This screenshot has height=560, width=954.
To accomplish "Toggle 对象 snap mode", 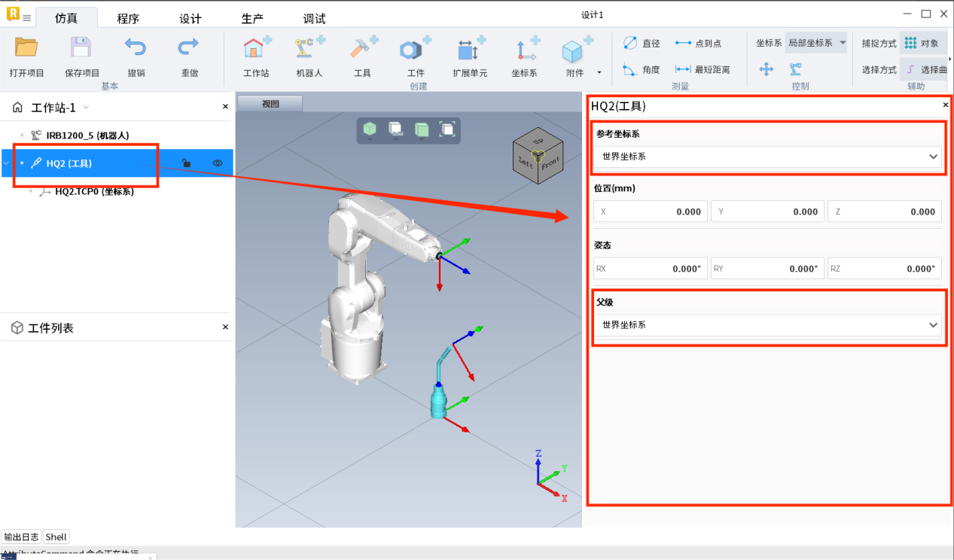I will click(922, 44).
